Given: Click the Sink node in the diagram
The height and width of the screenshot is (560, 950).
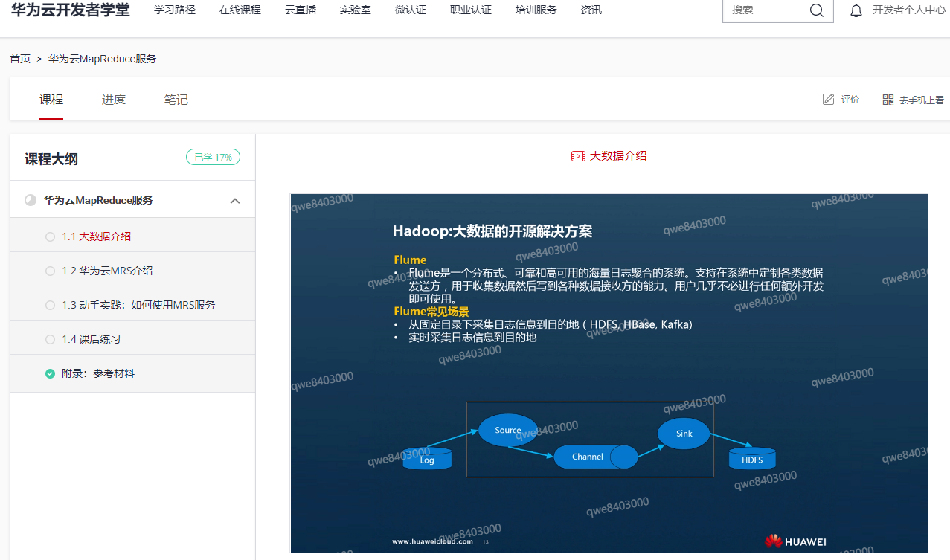Looking at the screenshot, I should tap(684, 434).
